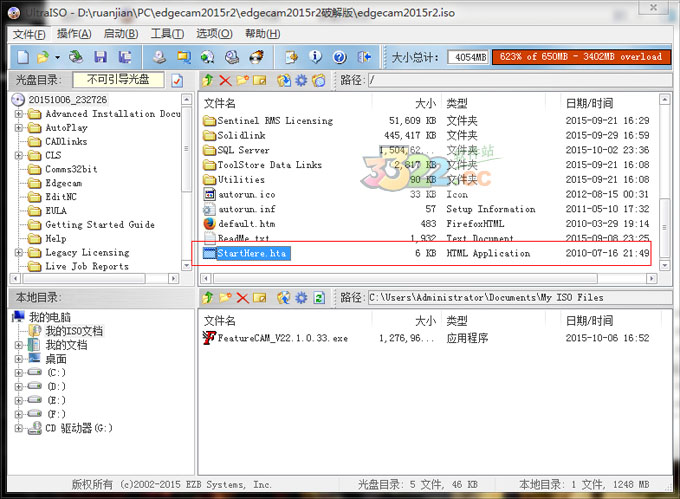Expand the 我的文档 tree node

pos(18,345)
